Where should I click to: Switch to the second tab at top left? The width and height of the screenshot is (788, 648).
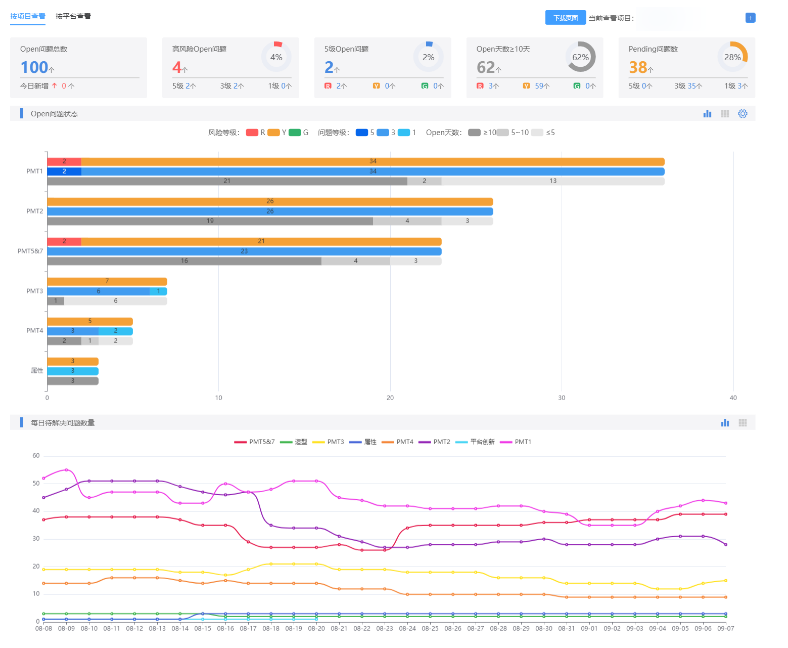[x=74, y=17]
